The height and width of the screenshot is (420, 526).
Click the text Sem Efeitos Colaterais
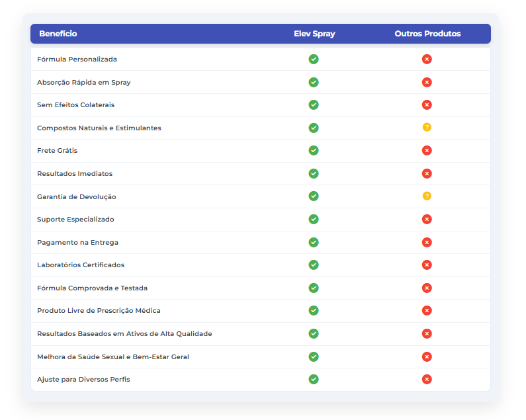[x=75, y=105]
